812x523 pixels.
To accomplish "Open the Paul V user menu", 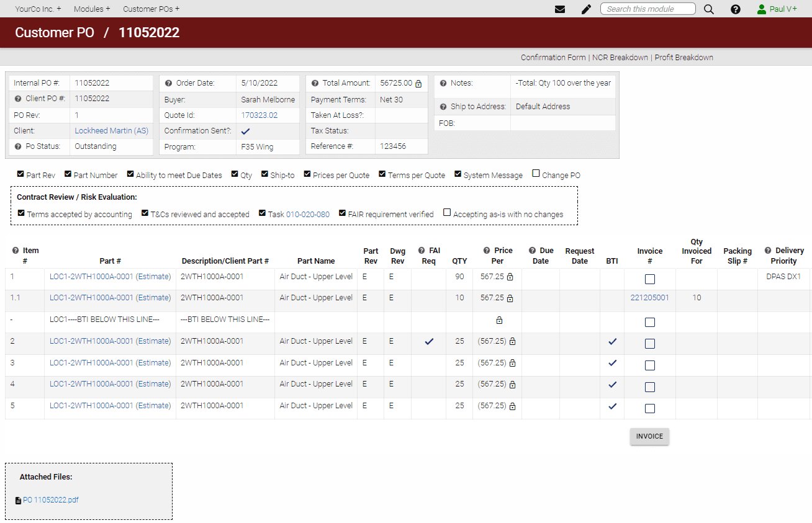I will [777, 9].
